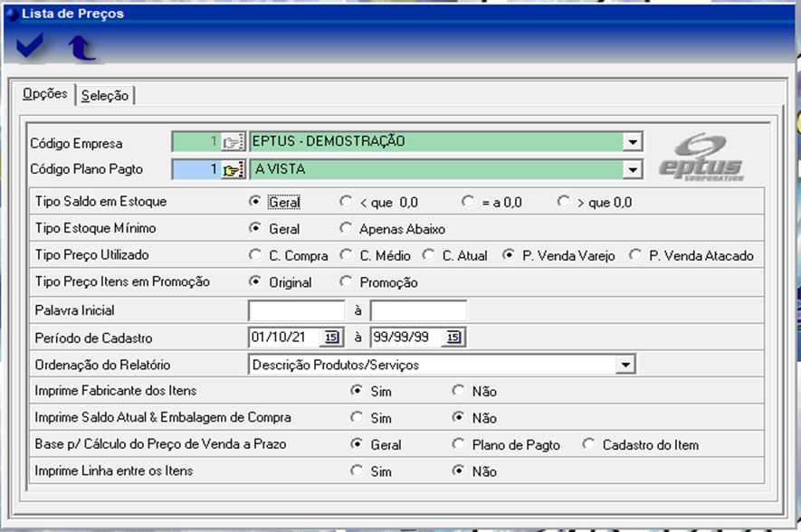This screenshot has height=532, width=801.
Task: Click the second Palavra Inicial text field
Action: click(418, 310)
